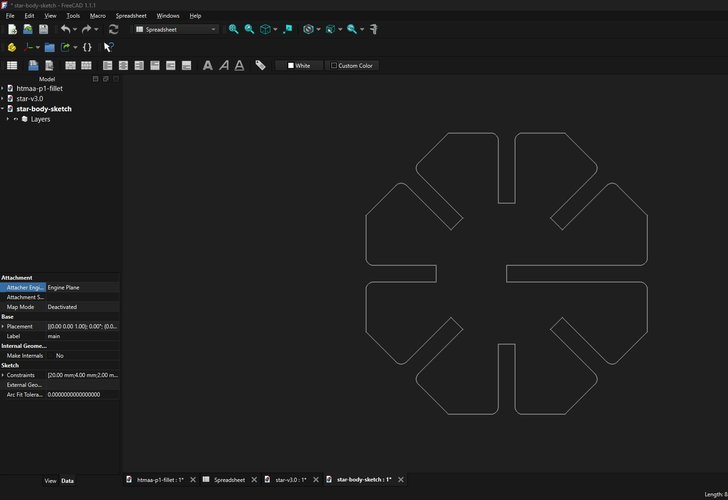Create a Part with yellow icon

pos(12,47)
